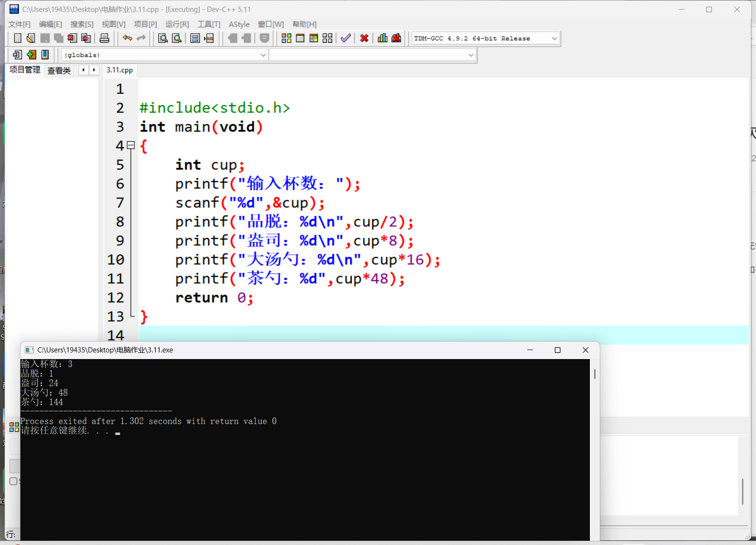This screenshot has width=756, height=545.
Task: Maximize the 3.11.exe console window
Action: 558,350
